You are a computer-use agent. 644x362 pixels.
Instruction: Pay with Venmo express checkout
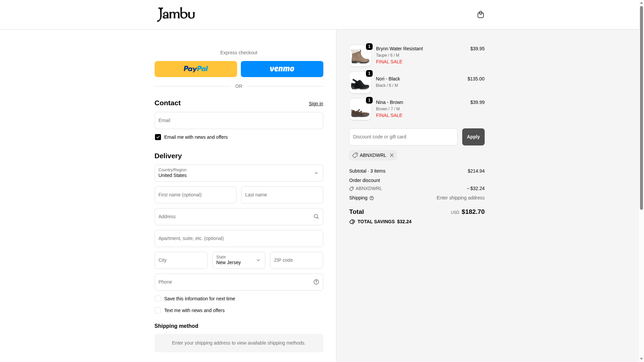click(282, 69)
